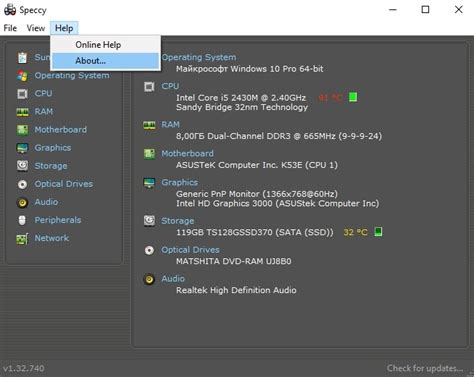474x377 pixels.
Task: Click Realtek High Definition Audio text
Action: pos(236,290)
